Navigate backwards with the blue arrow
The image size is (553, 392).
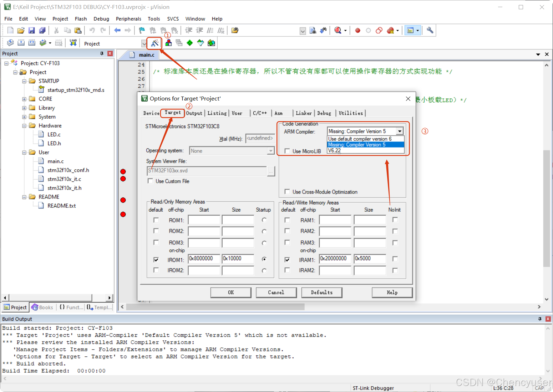tap(117, 30)
